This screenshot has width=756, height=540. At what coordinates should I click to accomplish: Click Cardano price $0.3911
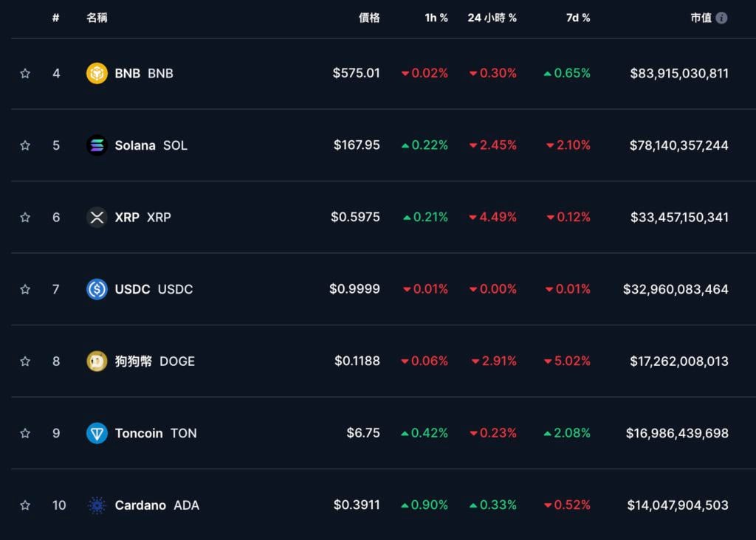click(x=357, y=505)
